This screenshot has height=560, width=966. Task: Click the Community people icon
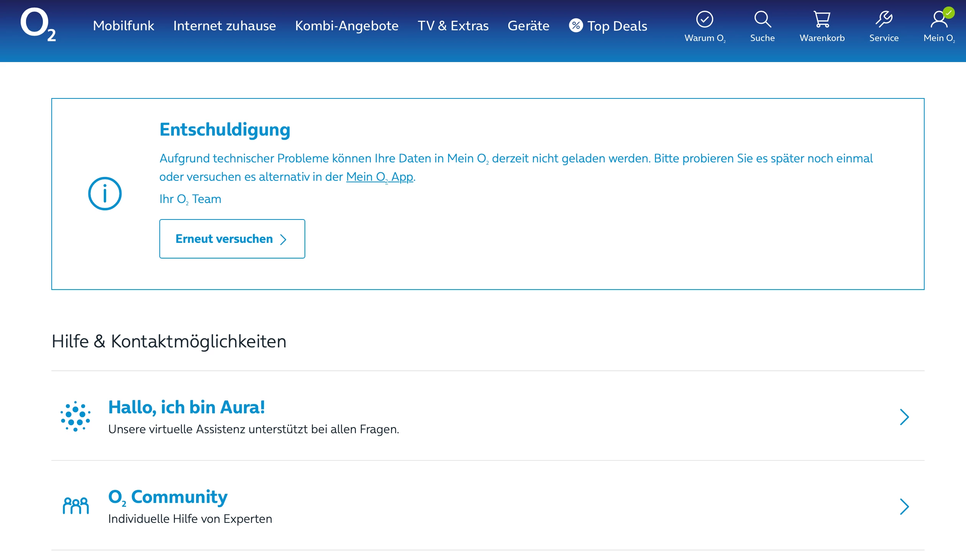click(x=75, y=506)
